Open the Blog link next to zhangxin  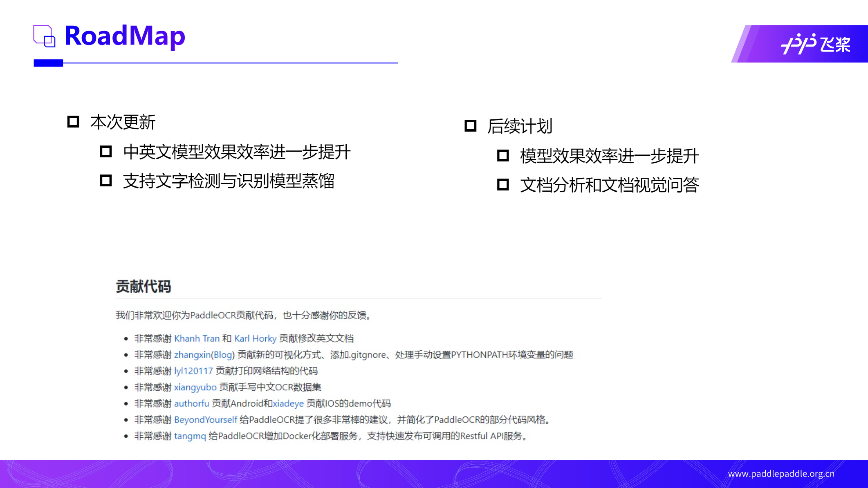point(222,355)
